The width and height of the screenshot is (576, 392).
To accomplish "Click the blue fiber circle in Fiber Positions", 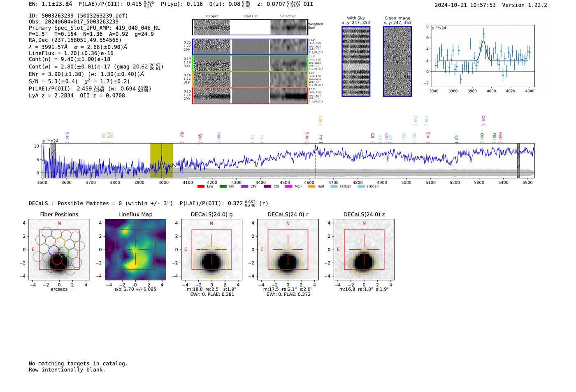I will coord(53,250).
